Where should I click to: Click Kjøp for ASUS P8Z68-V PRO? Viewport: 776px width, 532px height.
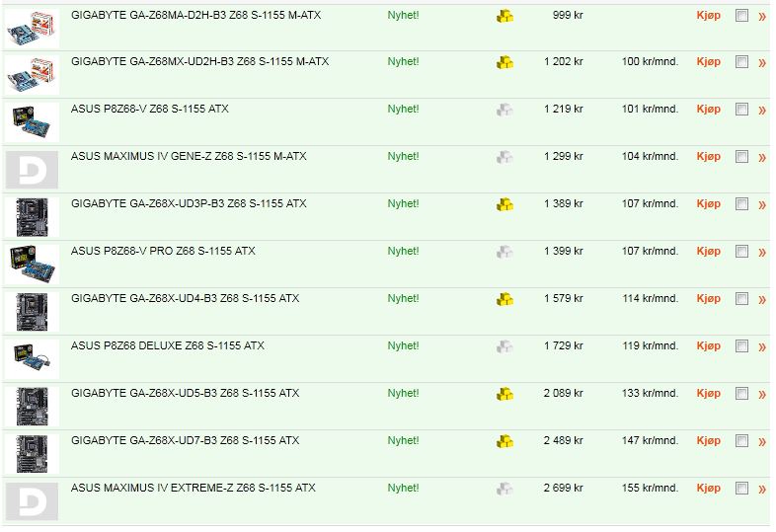[x=708, y=252]
